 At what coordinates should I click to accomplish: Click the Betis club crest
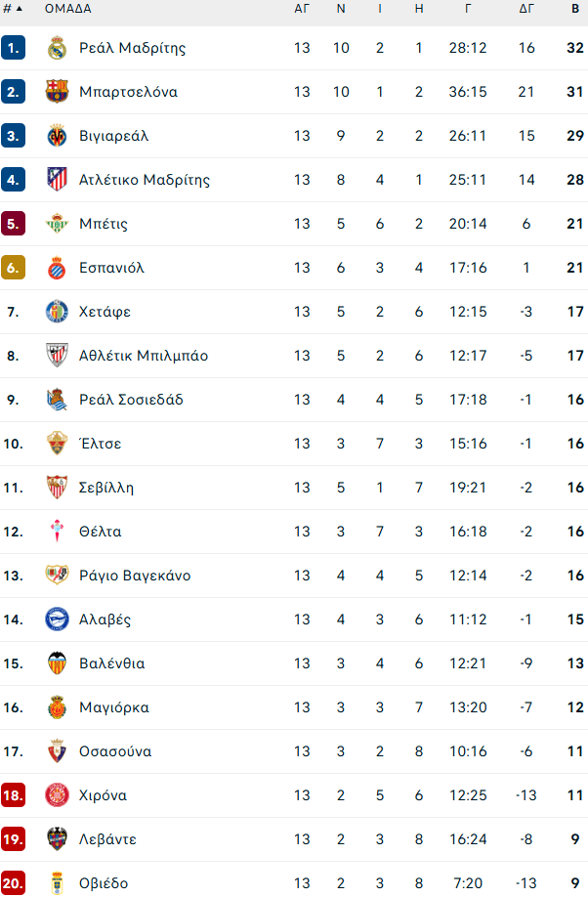tap(57, 223)
